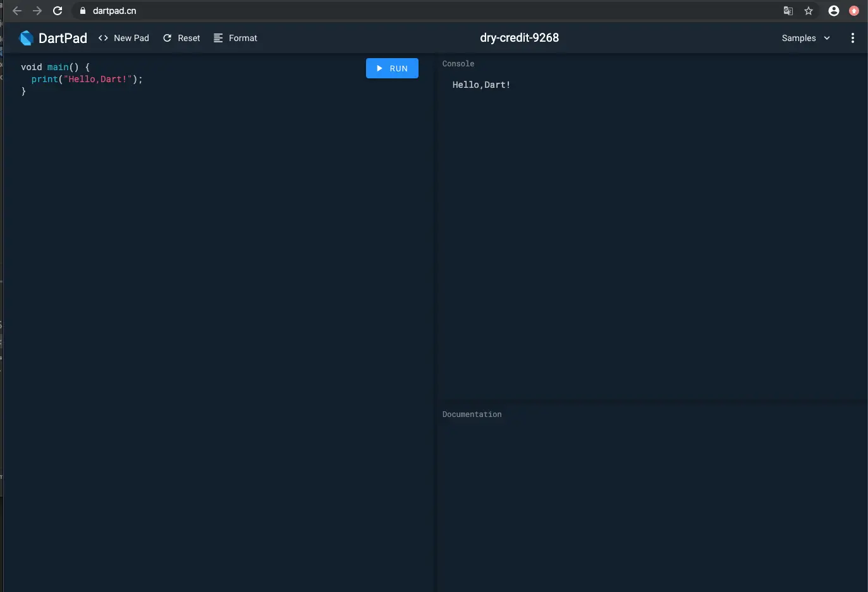This screenshot has height=592, width=868.
Task: Format the code with the Format button
Action: click(235, 38)
